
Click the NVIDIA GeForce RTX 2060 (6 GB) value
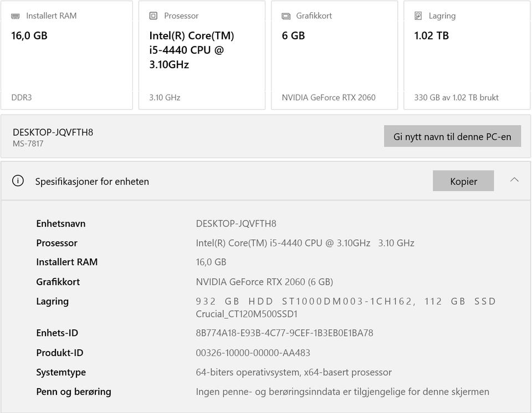(264, 282)
